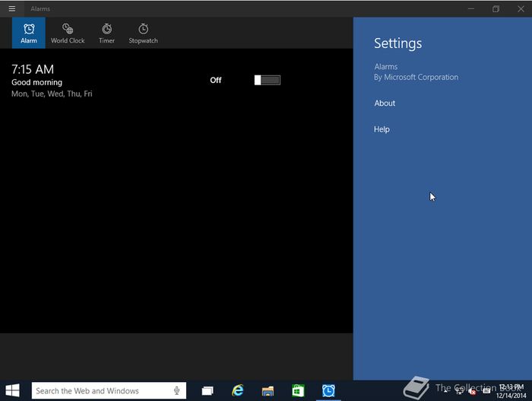Toggle the 7:15 AM alarm switch on
The image size is (532, 401).
[x=267, y=80]
